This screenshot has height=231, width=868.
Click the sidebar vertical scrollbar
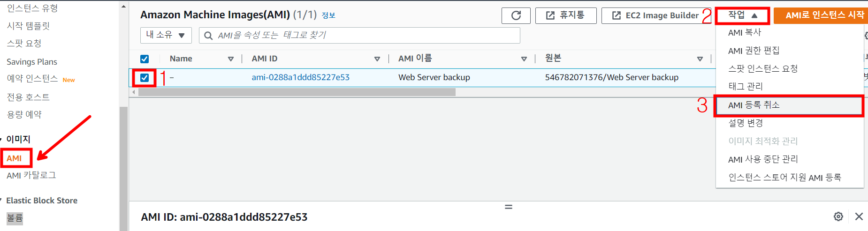pyautogui.click(x=124, y=169)
